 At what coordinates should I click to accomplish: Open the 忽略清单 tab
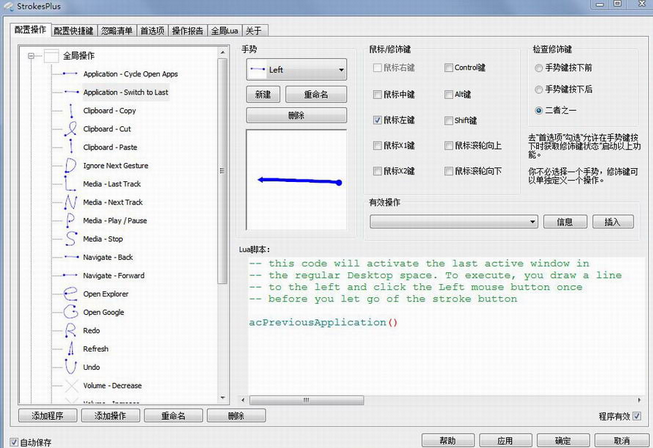117,31
